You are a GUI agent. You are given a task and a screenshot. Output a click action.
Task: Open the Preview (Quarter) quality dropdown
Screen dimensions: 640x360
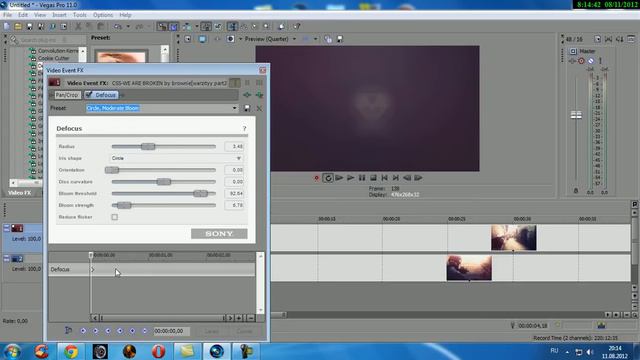point(294,39)
